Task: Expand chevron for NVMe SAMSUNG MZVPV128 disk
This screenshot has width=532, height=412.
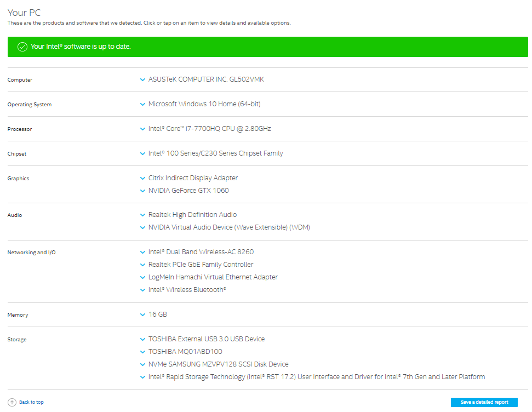Action: pyautogui.click(x=142, y=364)
